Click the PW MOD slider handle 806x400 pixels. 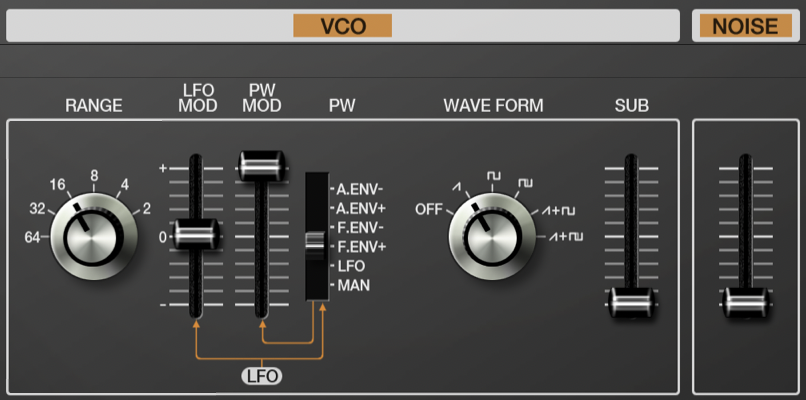[x=262, y=166]
